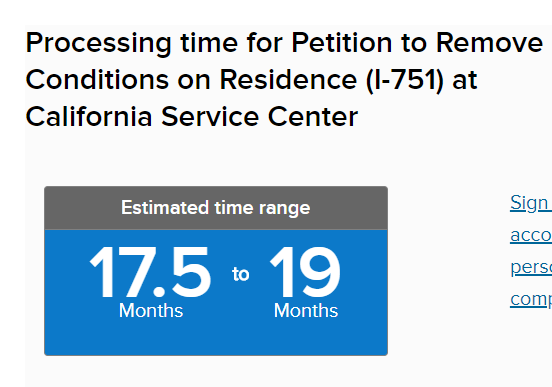Click the word "Residence" in the heading
The image size is (552, 387).
(288, 80)
